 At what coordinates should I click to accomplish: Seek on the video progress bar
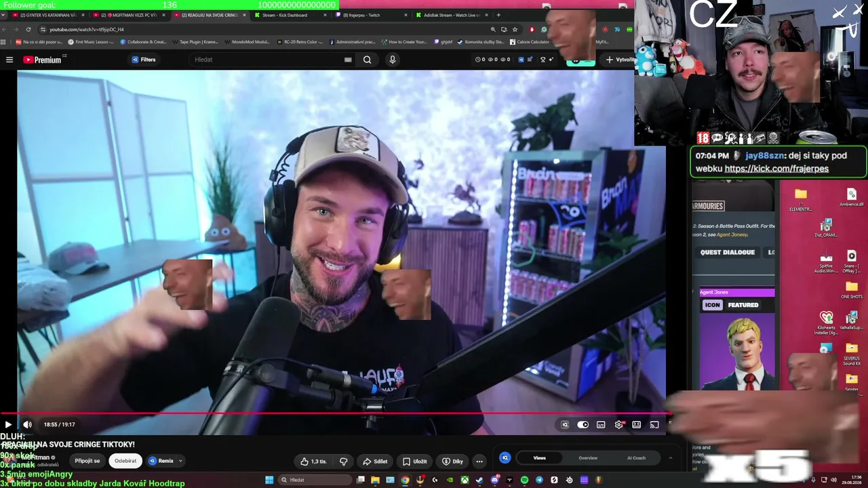[x=336, y=413]
